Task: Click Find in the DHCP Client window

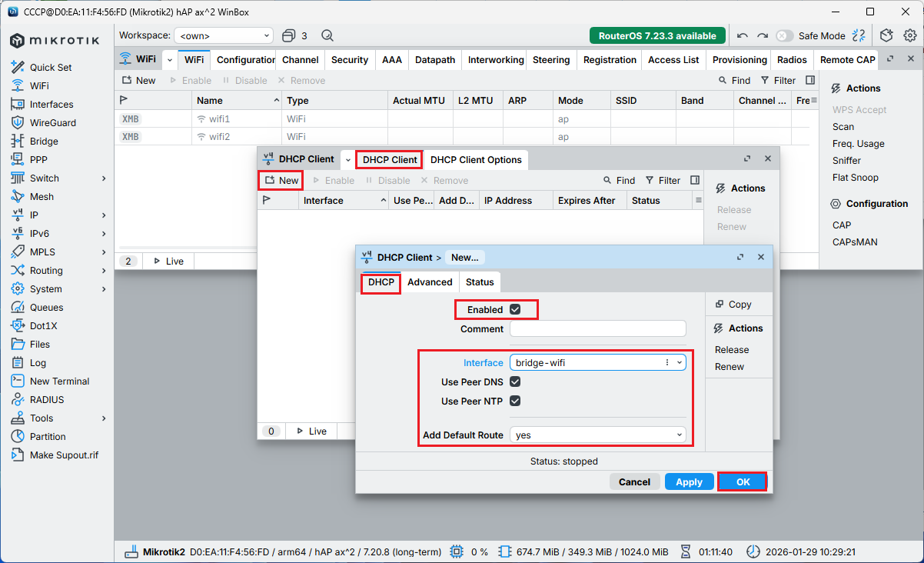Action: [619, 180]
